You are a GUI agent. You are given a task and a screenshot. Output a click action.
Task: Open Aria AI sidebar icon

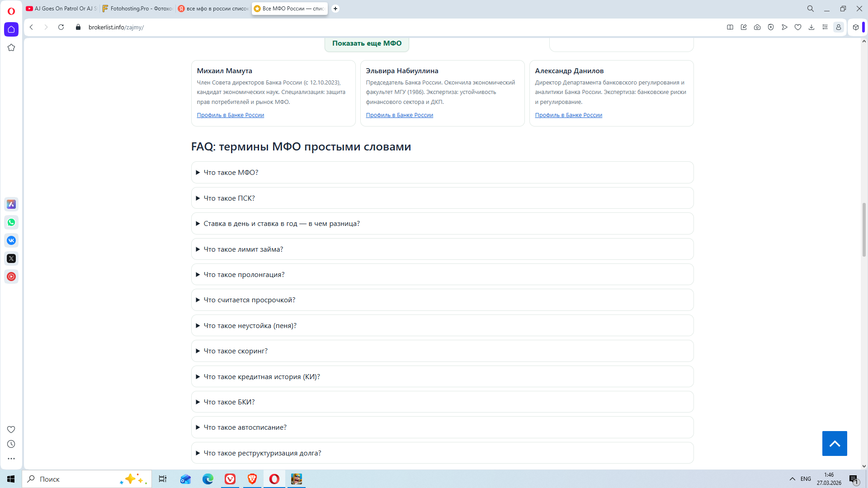[x=11, y=204]
